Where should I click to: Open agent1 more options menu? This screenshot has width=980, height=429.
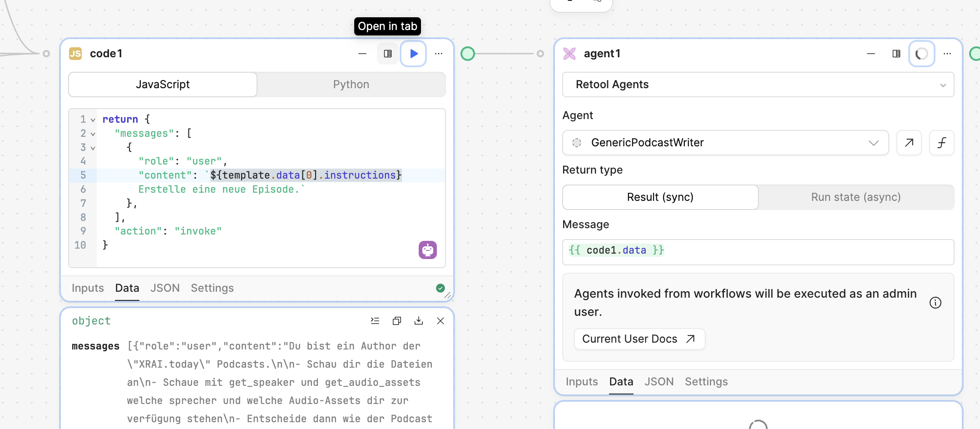coord(947,54)
